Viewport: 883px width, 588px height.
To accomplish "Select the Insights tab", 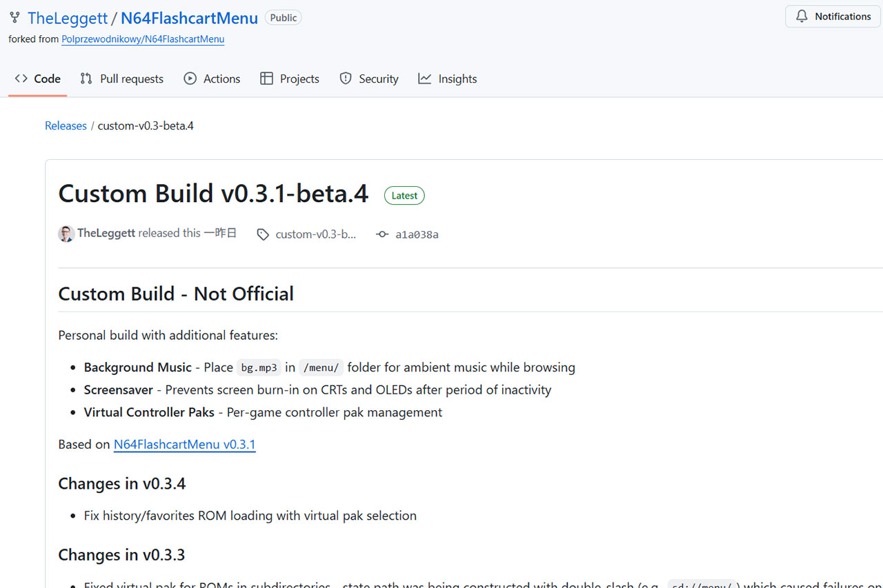I will click(x=457, y=78).
